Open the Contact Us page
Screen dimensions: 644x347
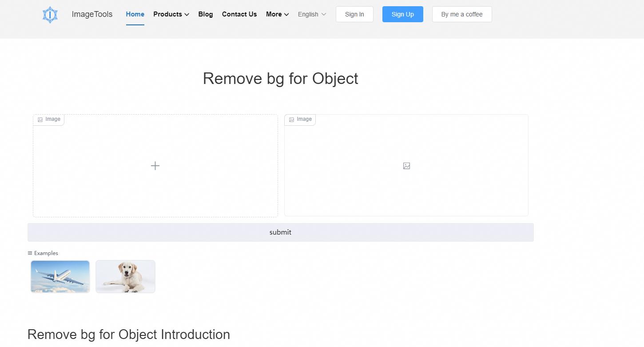pos(239,14)
